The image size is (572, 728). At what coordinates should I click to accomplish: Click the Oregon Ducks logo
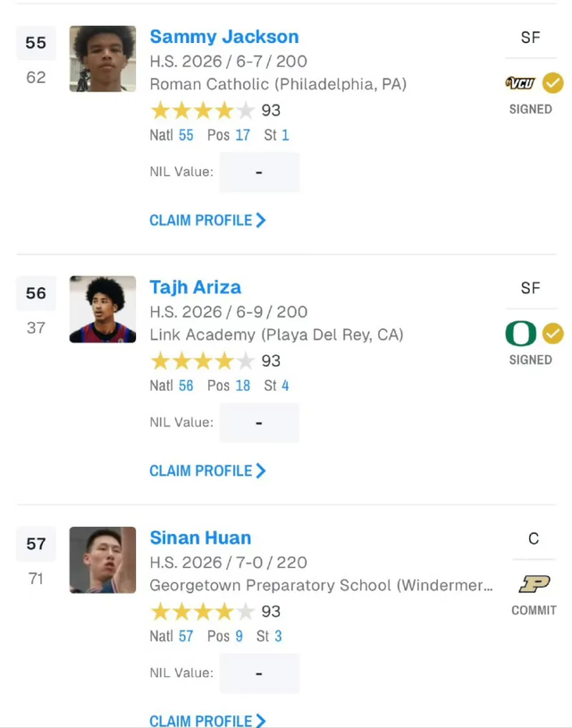pos(520,334)
